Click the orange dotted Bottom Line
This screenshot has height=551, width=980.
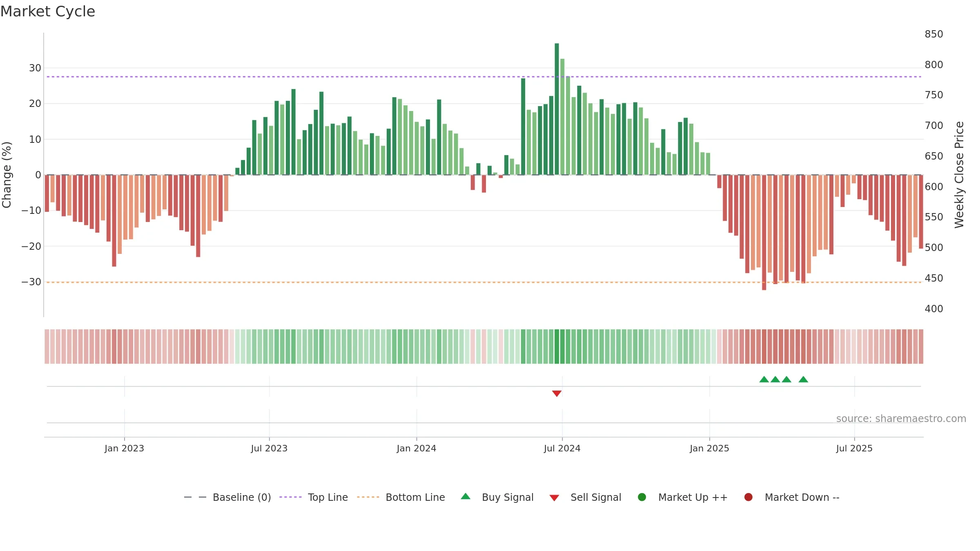click(484, 282)
